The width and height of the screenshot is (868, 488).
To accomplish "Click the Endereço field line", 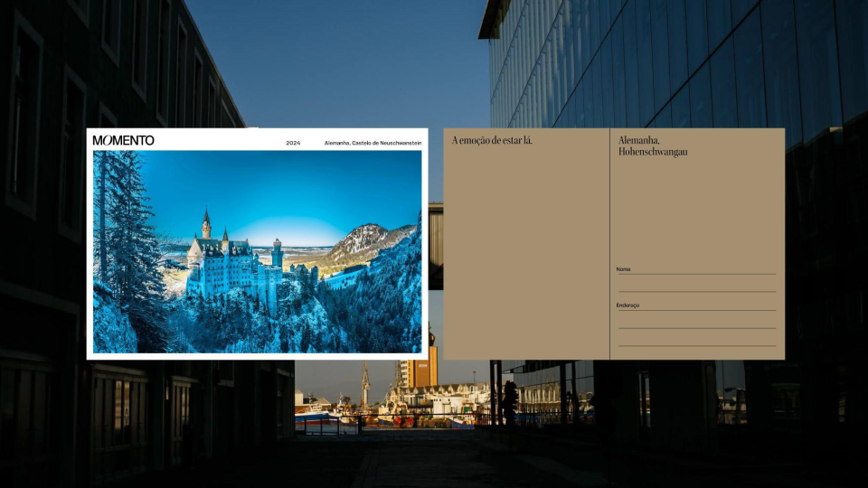I will [x=697, y=310].
